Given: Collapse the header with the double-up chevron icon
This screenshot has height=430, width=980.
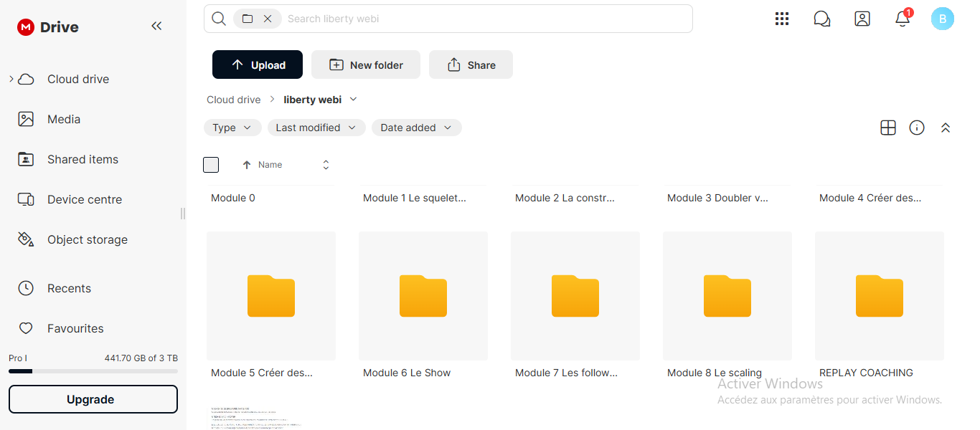Looking at the screenshot, I should (x=946, y=128).
